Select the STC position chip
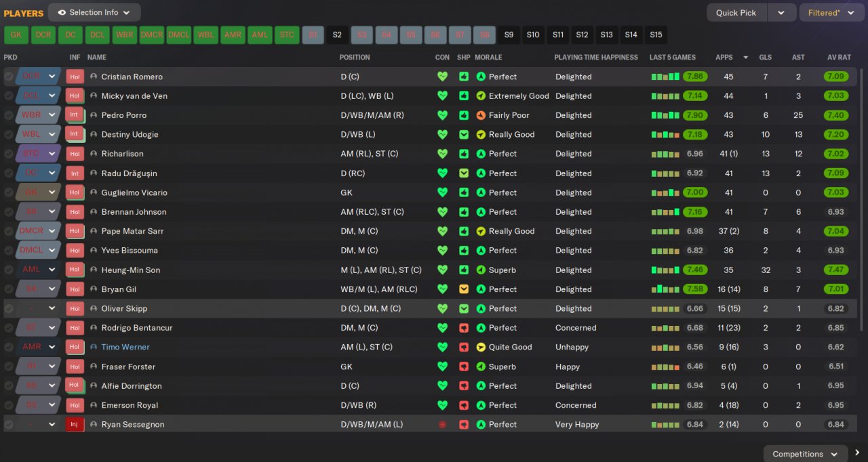 (287, 35)
